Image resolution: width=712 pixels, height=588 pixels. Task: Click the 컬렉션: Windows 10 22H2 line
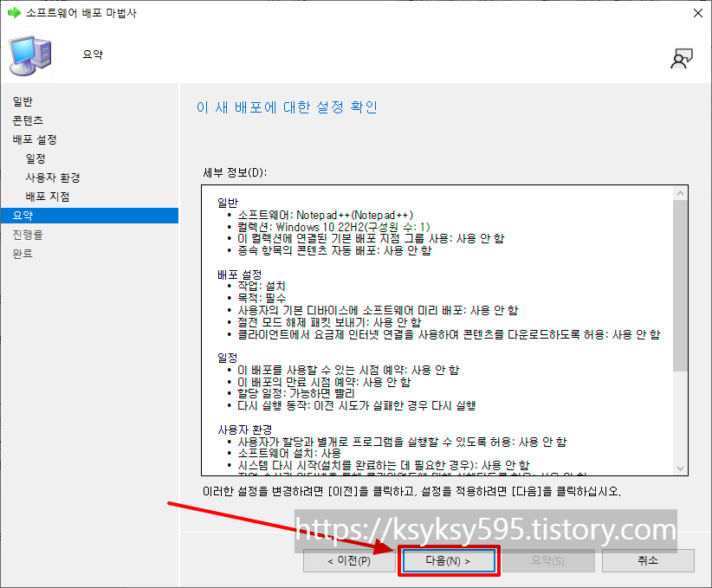[x=333, y=227]
